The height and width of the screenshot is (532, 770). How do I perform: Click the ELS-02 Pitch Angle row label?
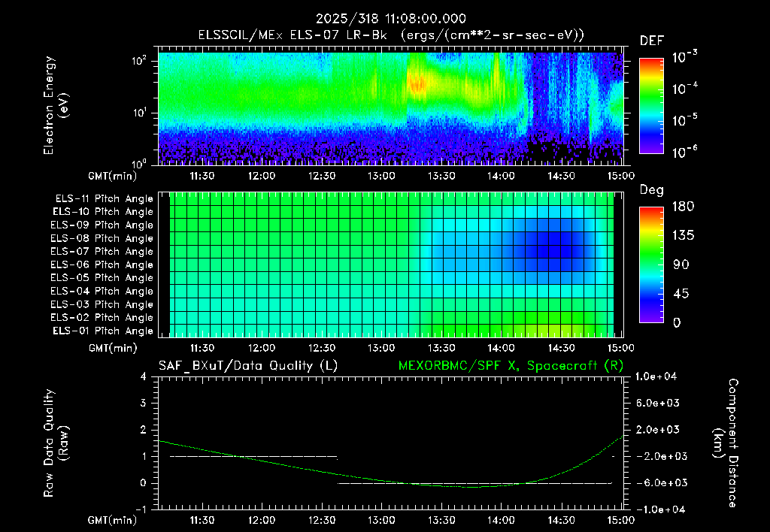pos(102,318)
